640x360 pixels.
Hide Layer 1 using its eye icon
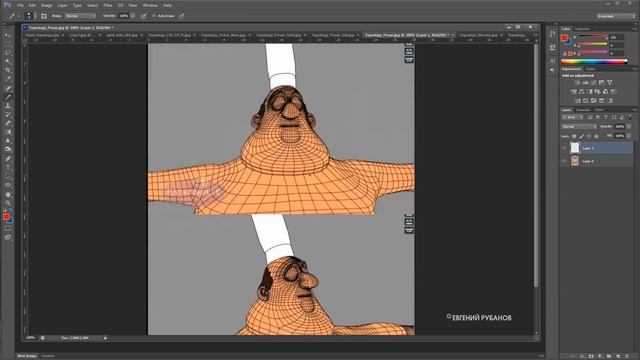coord(564,148)
